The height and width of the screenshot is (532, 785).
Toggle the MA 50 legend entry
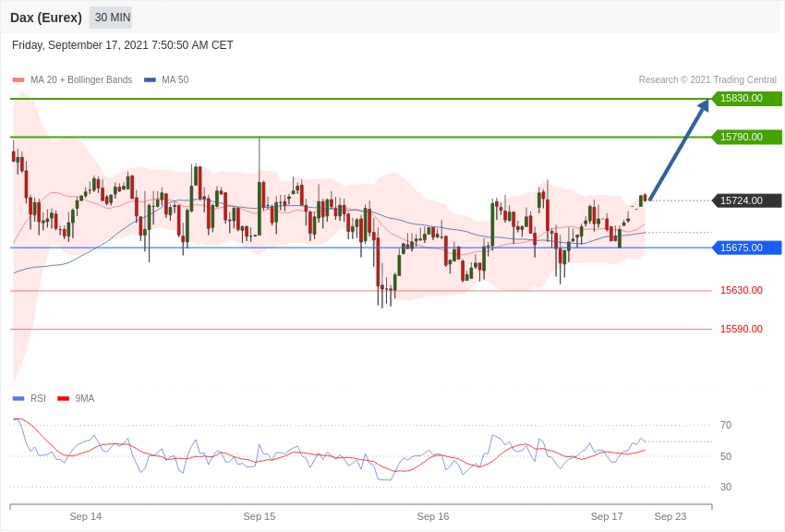(x=166, y=79)
